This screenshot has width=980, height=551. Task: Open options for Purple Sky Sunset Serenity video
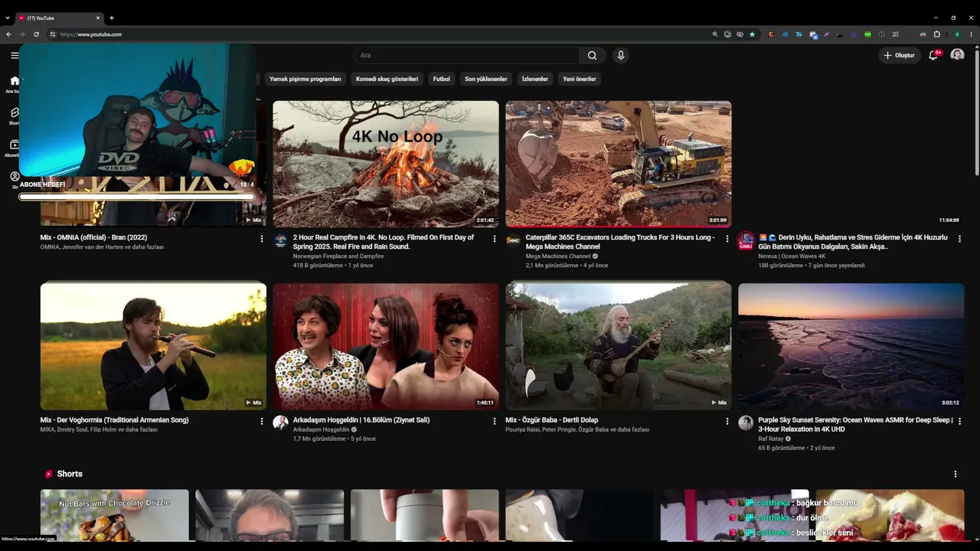(960, 421)
